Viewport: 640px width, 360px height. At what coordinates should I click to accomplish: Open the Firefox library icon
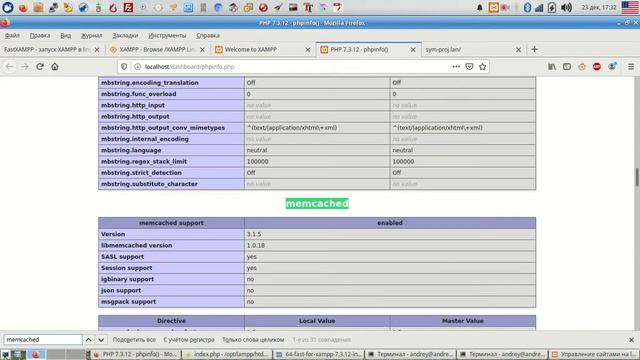(x=552, y=67)
